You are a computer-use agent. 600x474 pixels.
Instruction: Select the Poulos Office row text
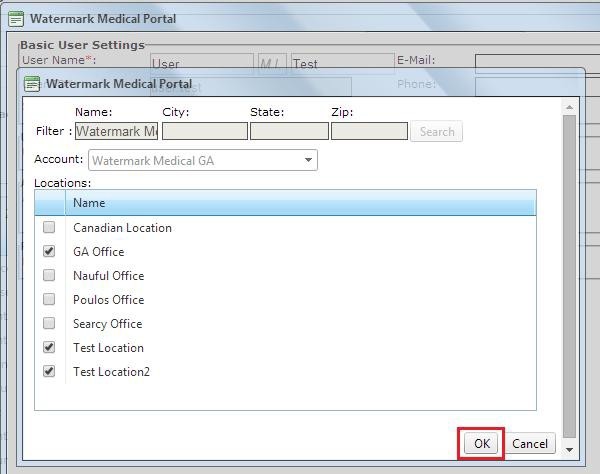109,300
